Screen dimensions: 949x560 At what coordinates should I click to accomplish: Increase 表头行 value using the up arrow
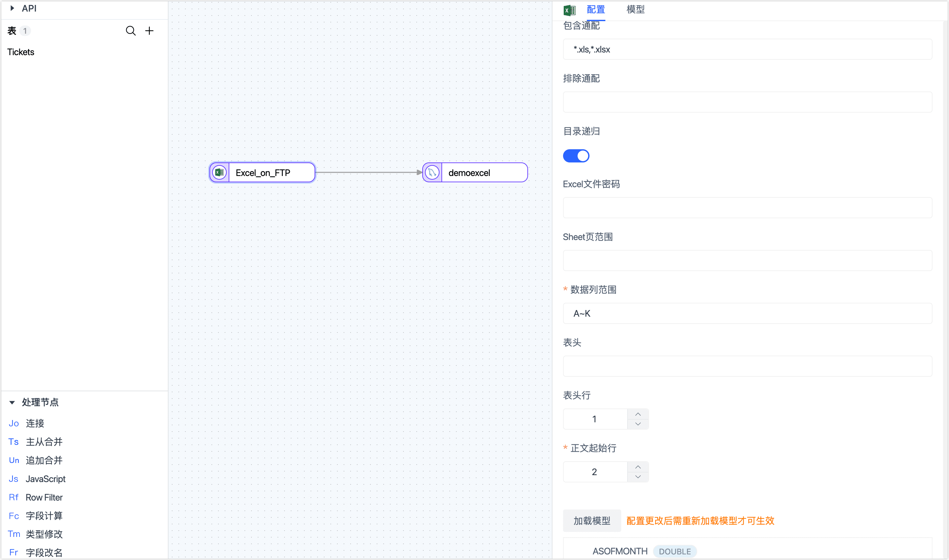tap(638, 414)
